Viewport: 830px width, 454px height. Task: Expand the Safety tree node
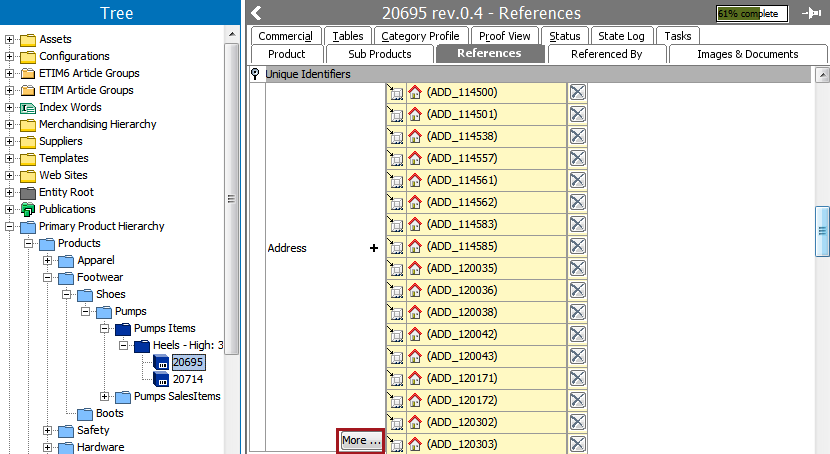[x=48, y=430]
